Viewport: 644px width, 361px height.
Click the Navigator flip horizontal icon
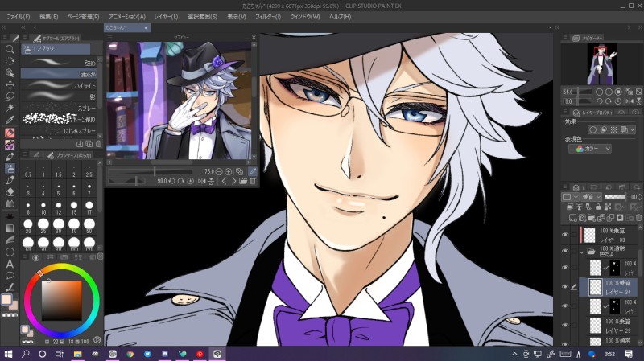(630, 101)
